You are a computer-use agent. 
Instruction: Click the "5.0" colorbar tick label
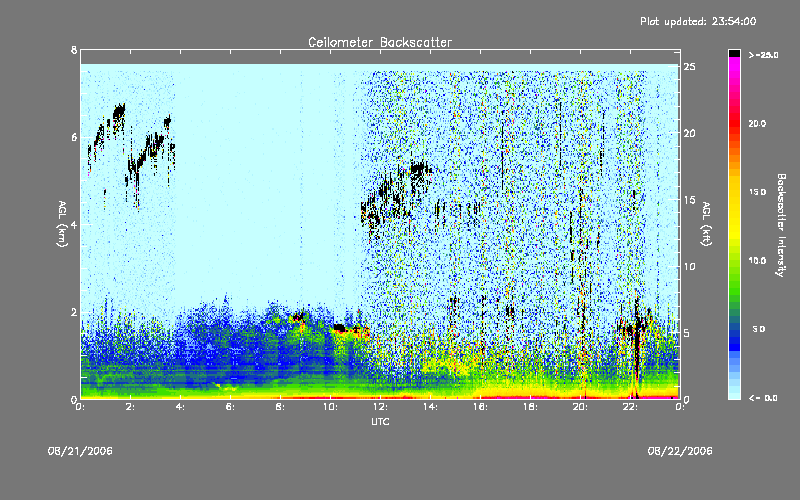click(x=759, y=329)
